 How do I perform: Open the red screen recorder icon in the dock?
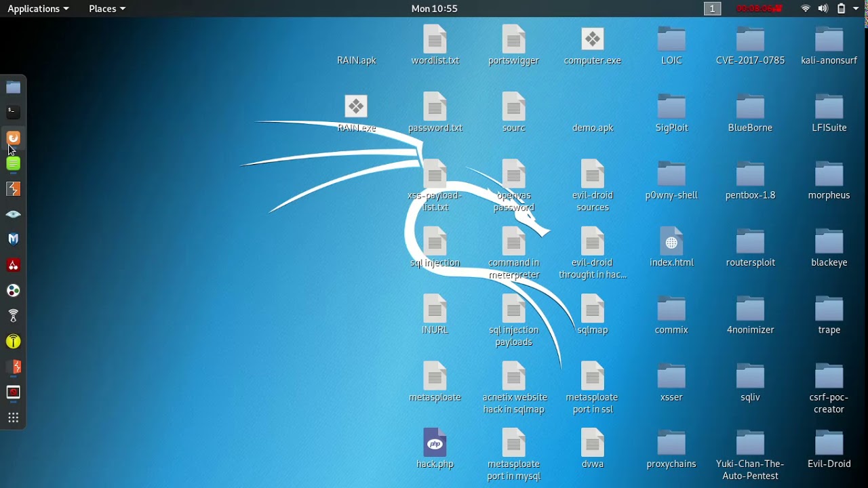point(14,392)
